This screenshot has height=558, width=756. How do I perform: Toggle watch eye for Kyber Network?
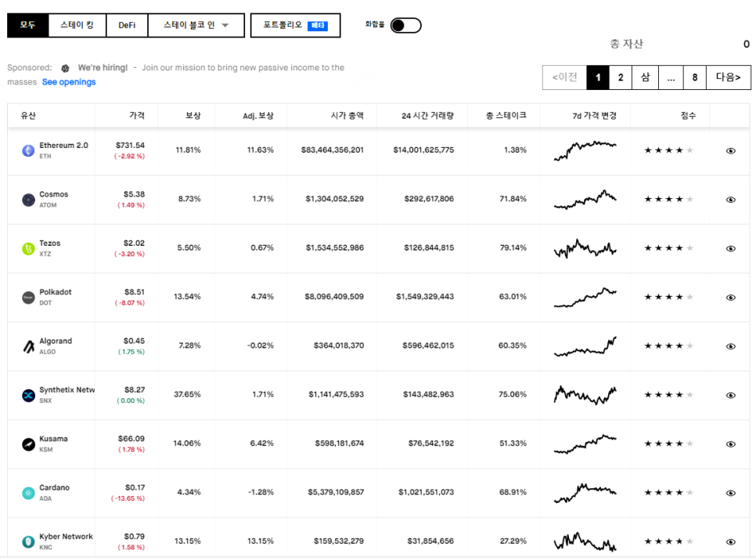point(730,542)
